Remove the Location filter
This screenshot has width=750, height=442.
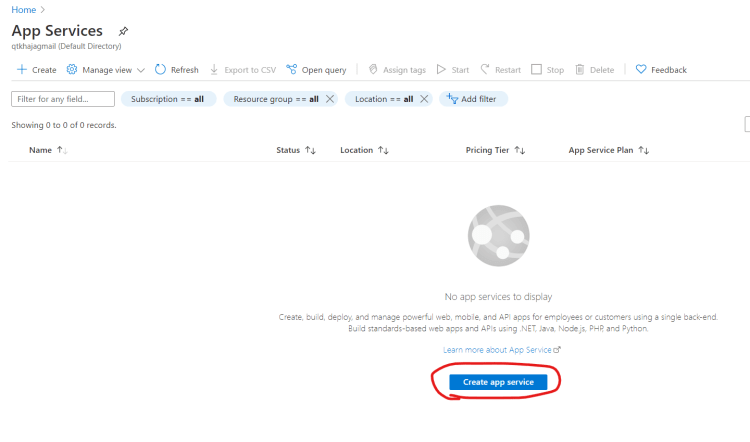[424, 99]
